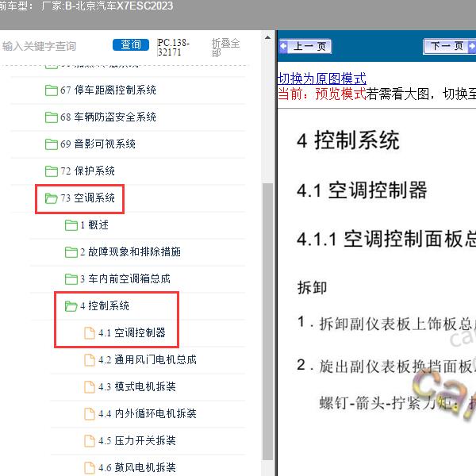Viewport: 476px width, 476px height.
Task: Click the 当前：预览模式 status text
Action: pos(322,94)
